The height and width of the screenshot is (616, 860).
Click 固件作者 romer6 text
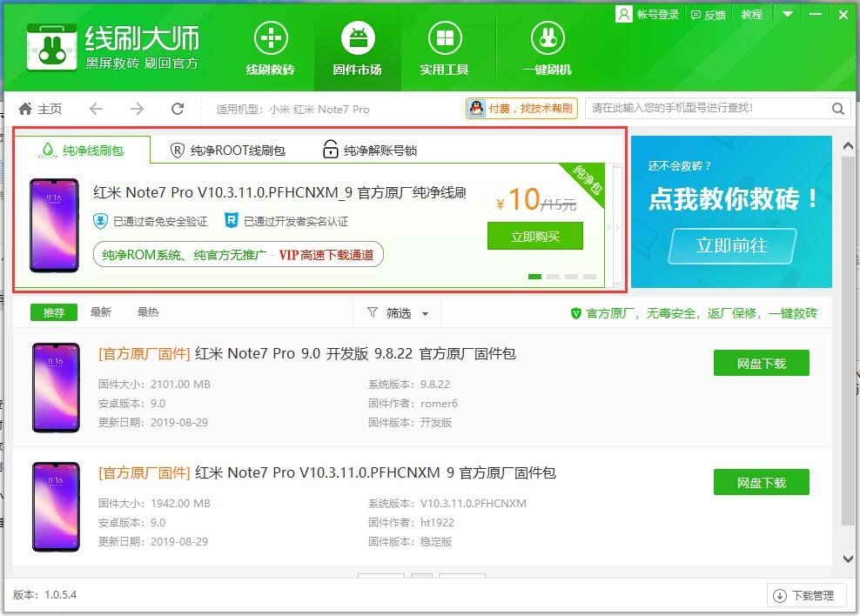coord(413,404)
